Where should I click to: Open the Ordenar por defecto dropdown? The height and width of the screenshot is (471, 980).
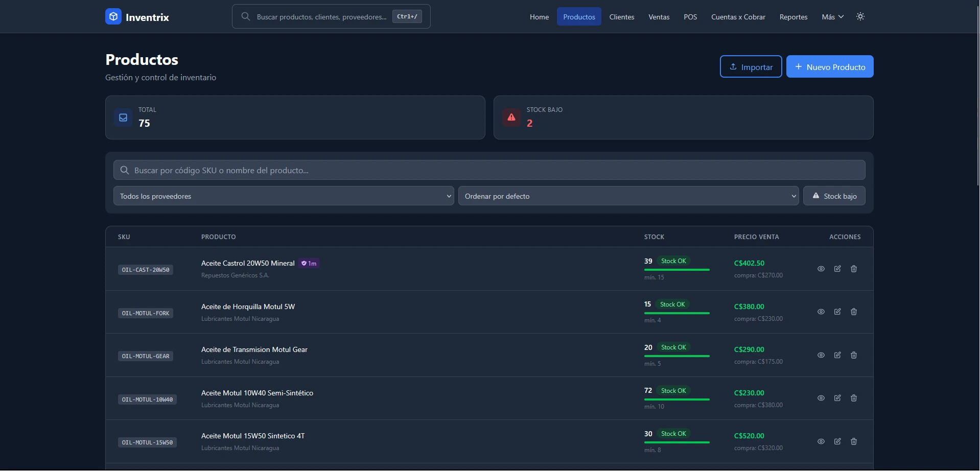pos(628,196)
